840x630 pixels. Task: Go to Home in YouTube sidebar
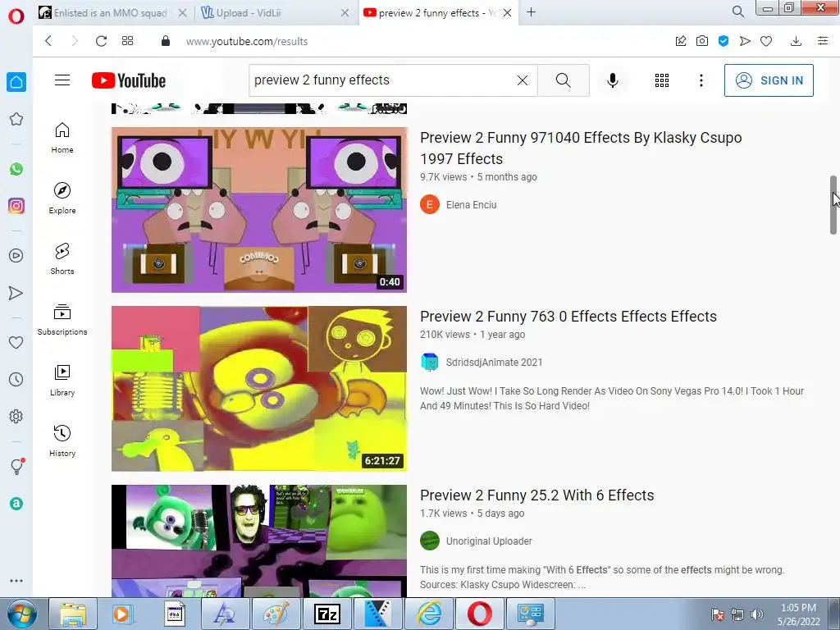pos(62,138)
